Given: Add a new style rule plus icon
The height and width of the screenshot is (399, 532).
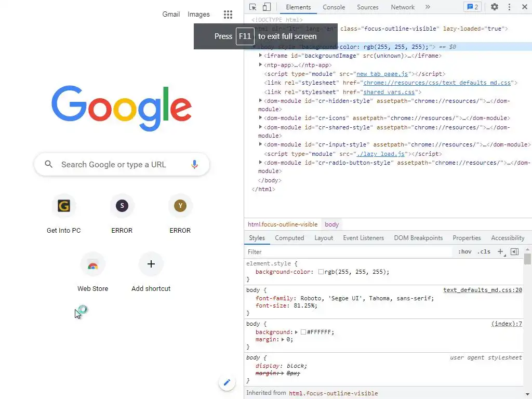Looking at the screenshot, I should pos(500,251).
